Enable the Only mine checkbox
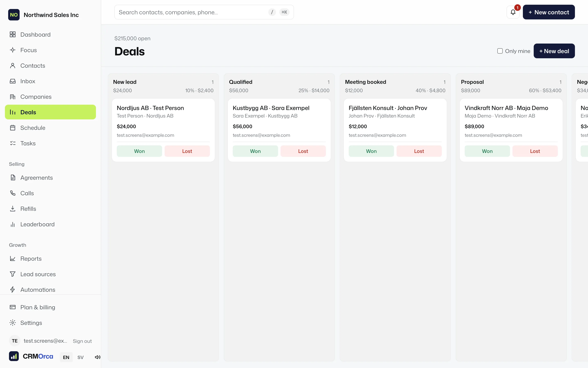Screen dimensions: 588x368 point(500,51)
